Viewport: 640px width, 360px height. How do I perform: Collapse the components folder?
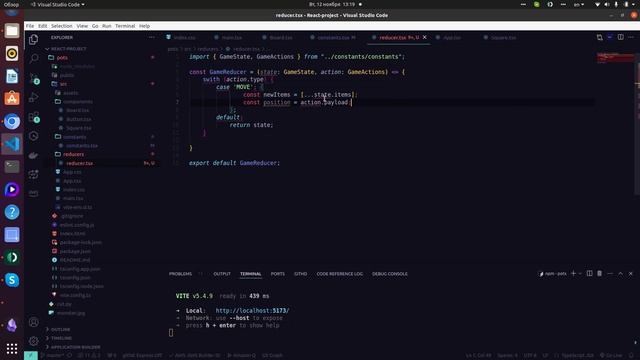(78, 102)
